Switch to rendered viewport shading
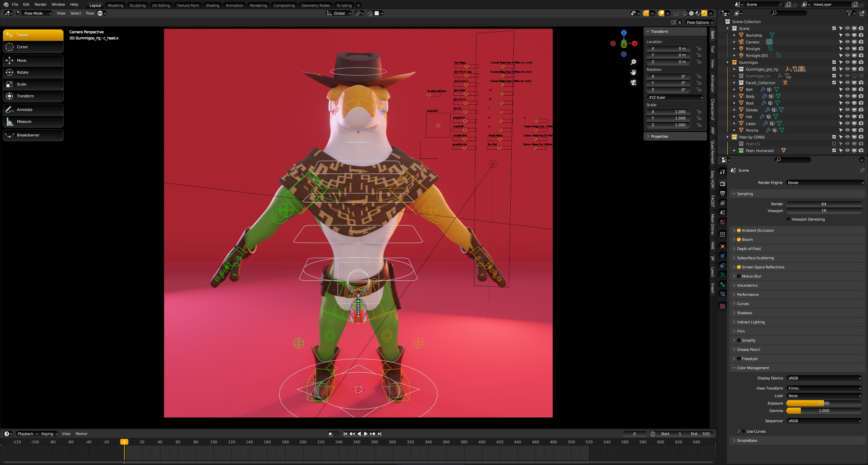 (704, 13)
